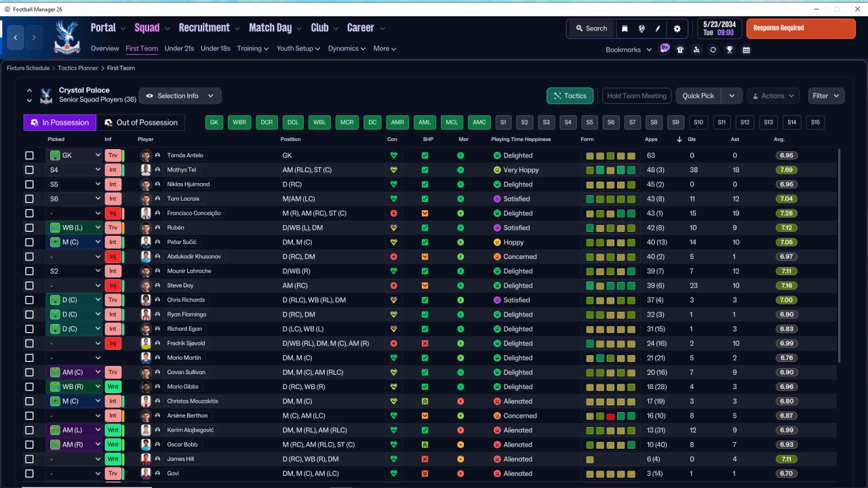Screen dimensions: 868x488
Task: Select the checkbox for Niklas Hjulmand
Action: pos(29,184)
